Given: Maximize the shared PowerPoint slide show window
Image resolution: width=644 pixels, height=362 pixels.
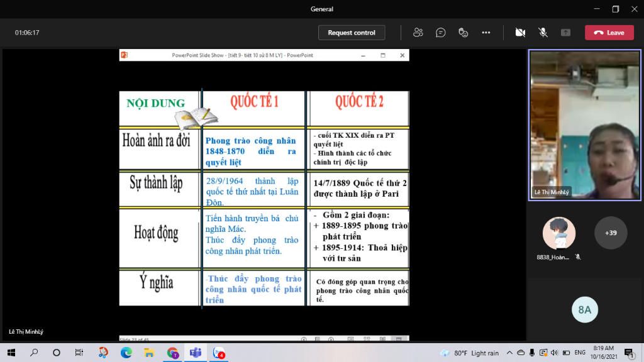Looking at the screenshot, I should coord(383,55).
